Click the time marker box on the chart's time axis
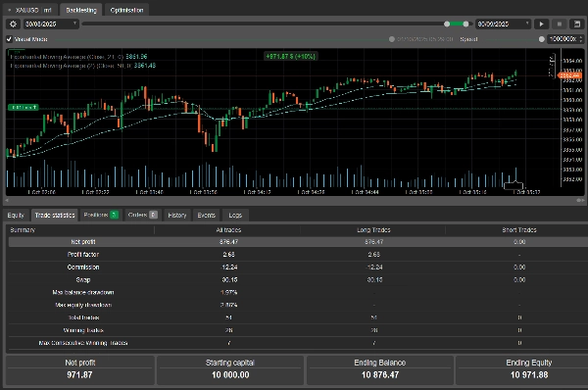 513,185
